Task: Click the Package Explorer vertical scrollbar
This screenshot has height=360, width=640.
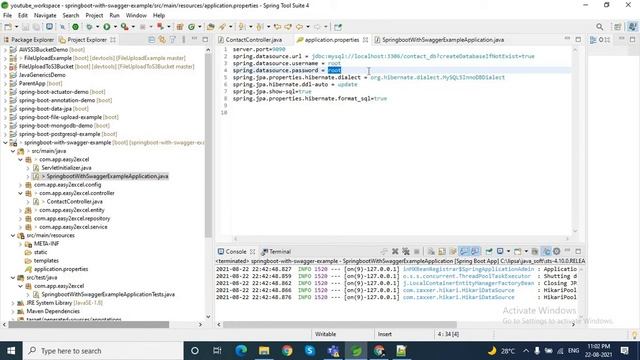Action: tap(208, 146)
